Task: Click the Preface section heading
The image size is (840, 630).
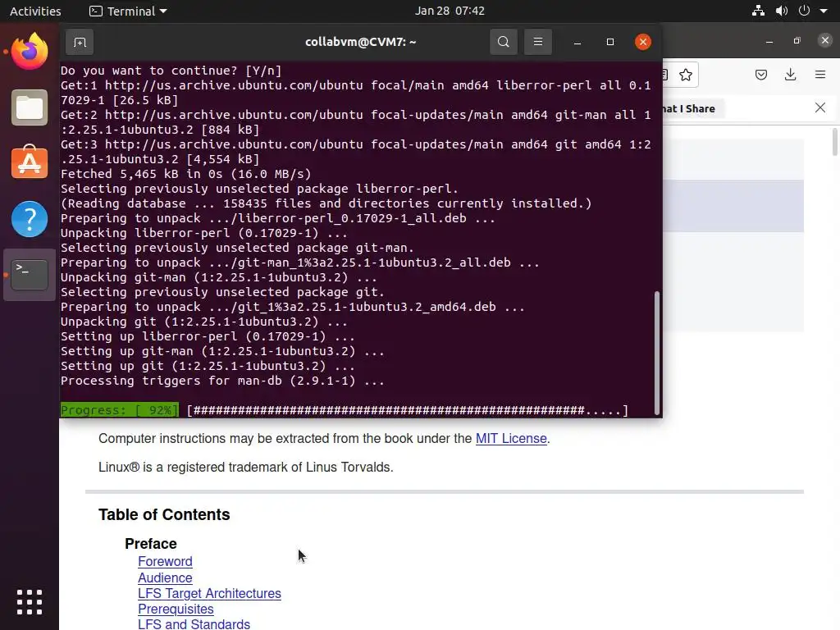Action: point(151,543)
